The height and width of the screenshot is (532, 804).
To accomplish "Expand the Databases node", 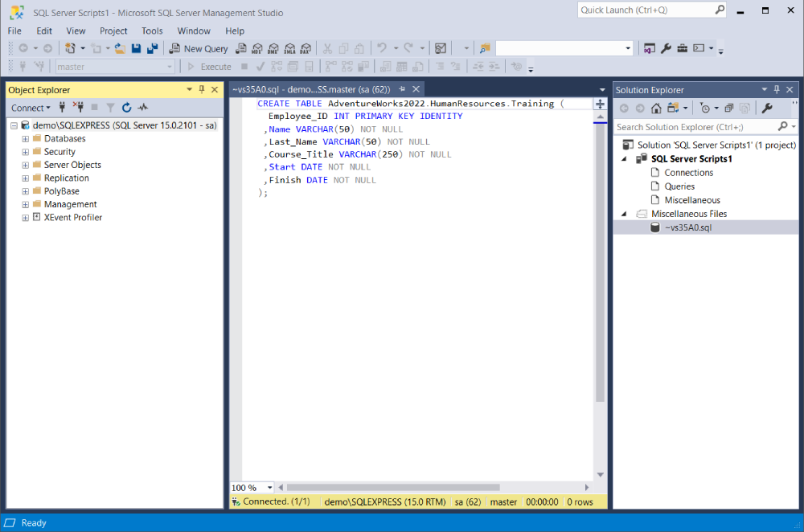I will 25,139.
